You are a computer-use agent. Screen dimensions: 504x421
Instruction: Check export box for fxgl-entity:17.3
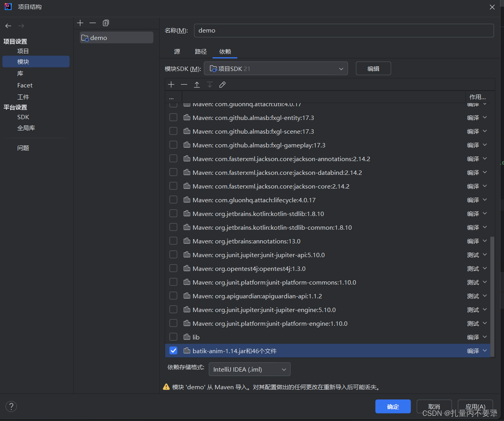point(173,117)
